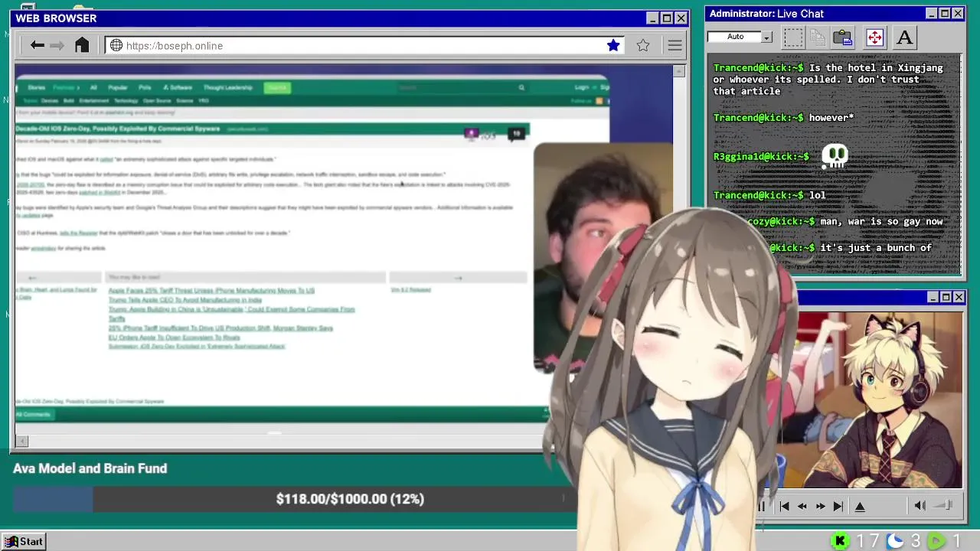The width and height of the screenshot is (980, 551).
Task: Click the outlined star favorites icon
Action: 643,46
